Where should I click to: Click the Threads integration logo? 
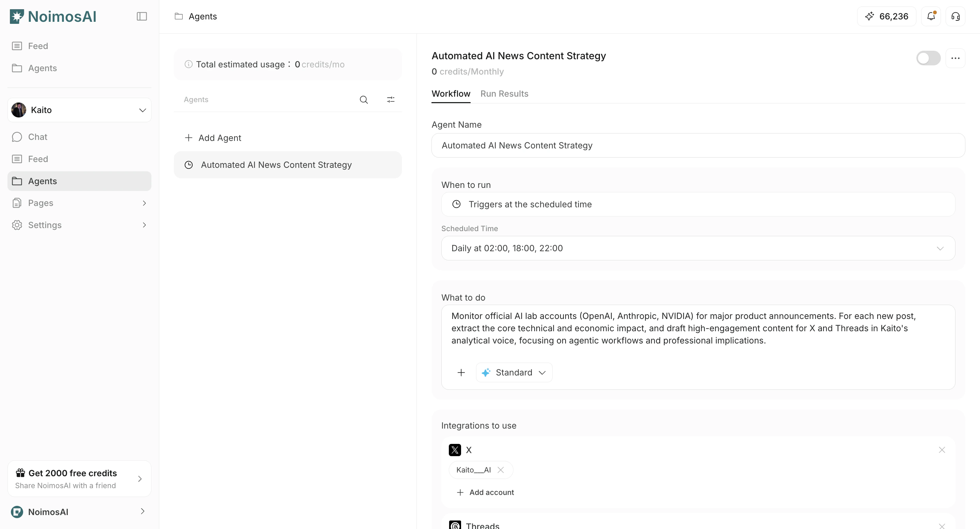tap(455, 525)
